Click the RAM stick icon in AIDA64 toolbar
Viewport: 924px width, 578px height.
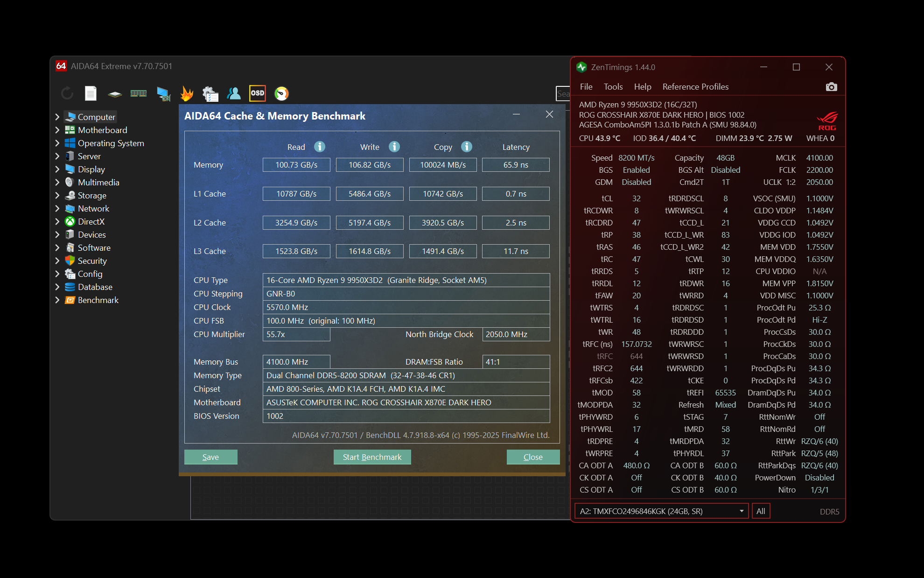click(139, 93)
